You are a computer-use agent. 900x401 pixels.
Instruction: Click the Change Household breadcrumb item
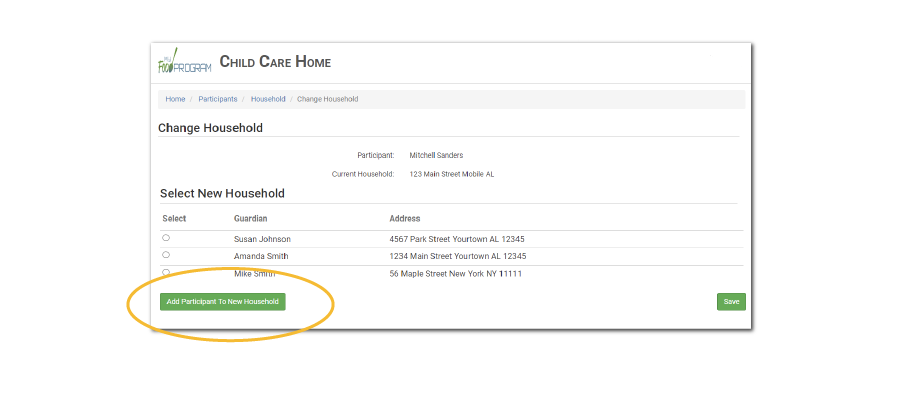point(327,99)
